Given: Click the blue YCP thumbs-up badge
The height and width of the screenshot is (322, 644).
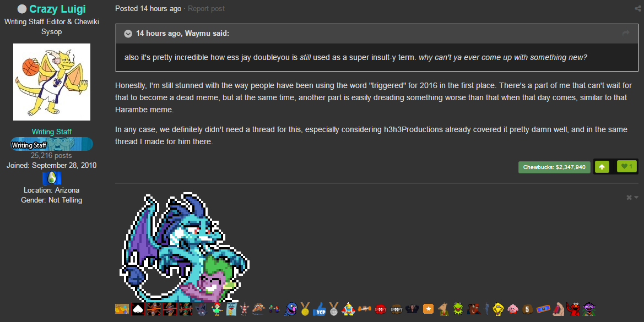Looking at the screenshot, I should [x=319, y=309].
